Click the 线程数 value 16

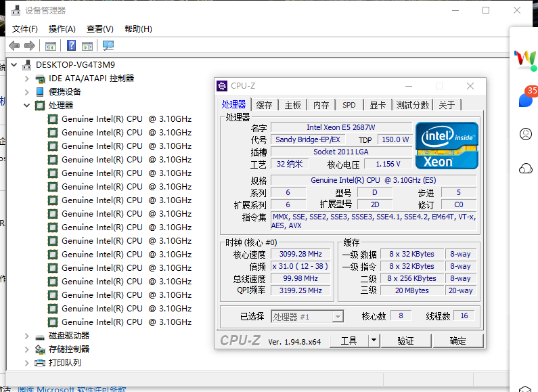point(464,315)
